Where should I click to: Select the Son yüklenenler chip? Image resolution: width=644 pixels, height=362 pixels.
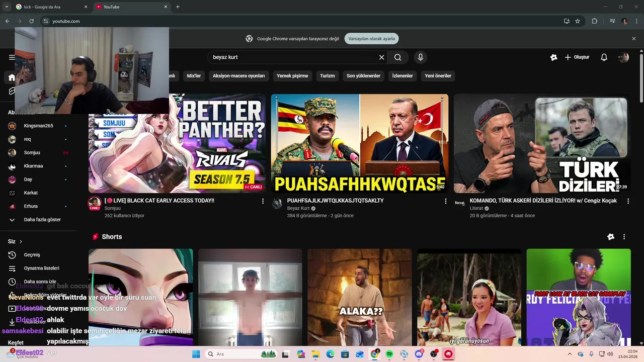pos(363,76)
